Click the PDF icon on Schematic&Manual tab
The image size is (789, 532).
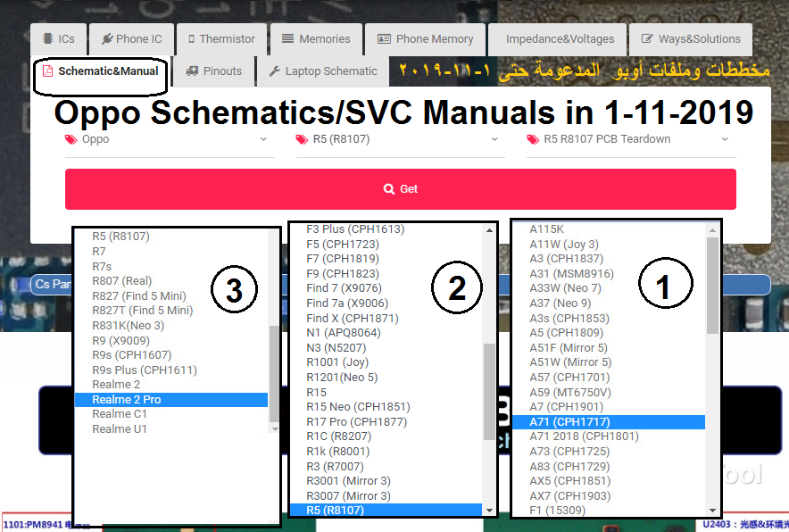[48, 71]
